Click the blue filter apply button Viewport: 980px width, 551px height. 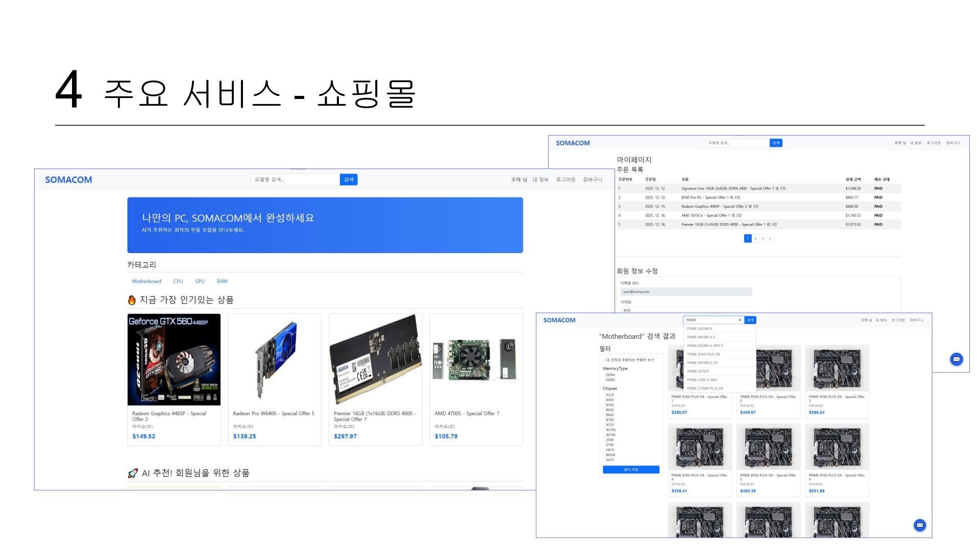(631, 469)
